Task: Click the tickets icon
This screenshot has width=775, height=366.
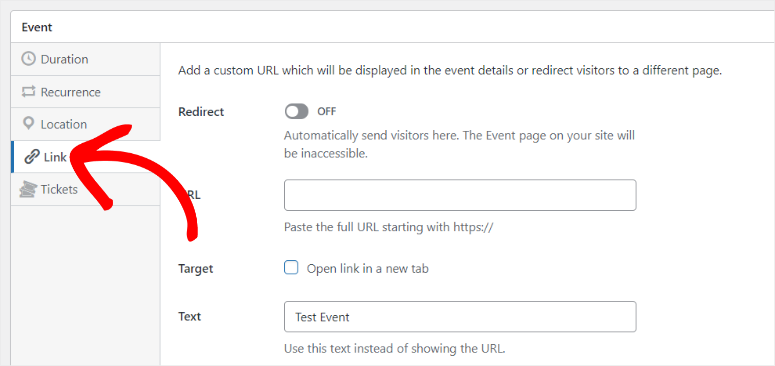Action: (x=28, y=190)
